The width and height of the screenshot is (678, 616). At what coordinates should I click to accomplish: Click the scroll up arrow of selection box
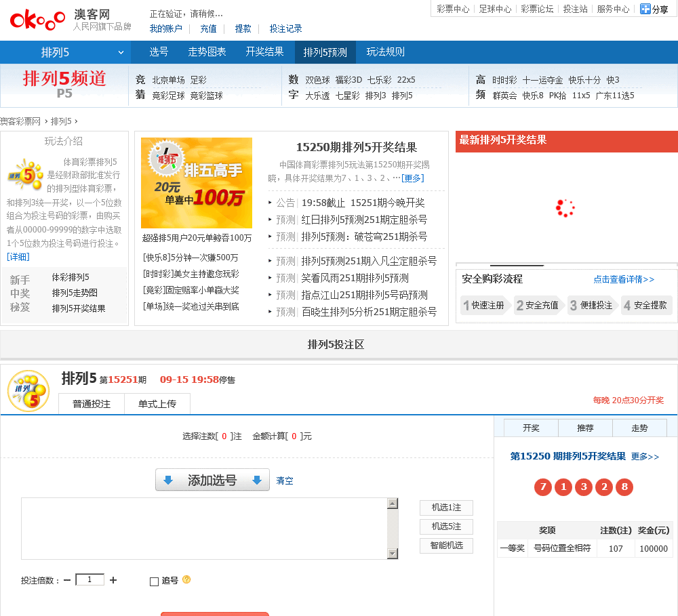pos(393,504)
